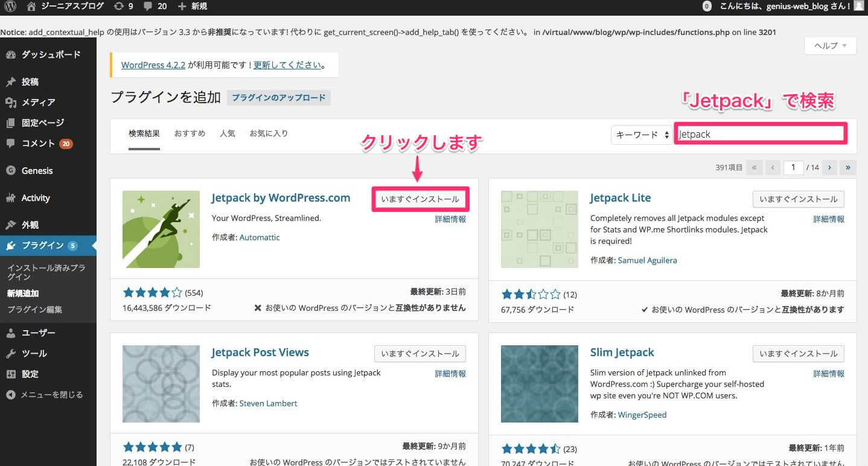Click the current page number field
The height and width of the screenshot is (466, 868).
pos(793,167)
